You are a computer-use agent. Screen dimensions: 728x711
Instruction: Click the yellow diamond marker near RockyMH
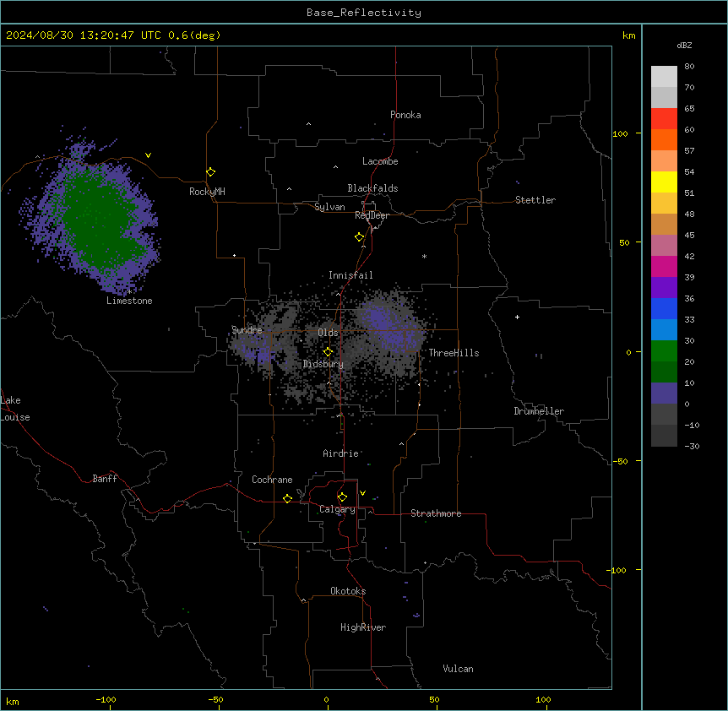pos(210,172)
